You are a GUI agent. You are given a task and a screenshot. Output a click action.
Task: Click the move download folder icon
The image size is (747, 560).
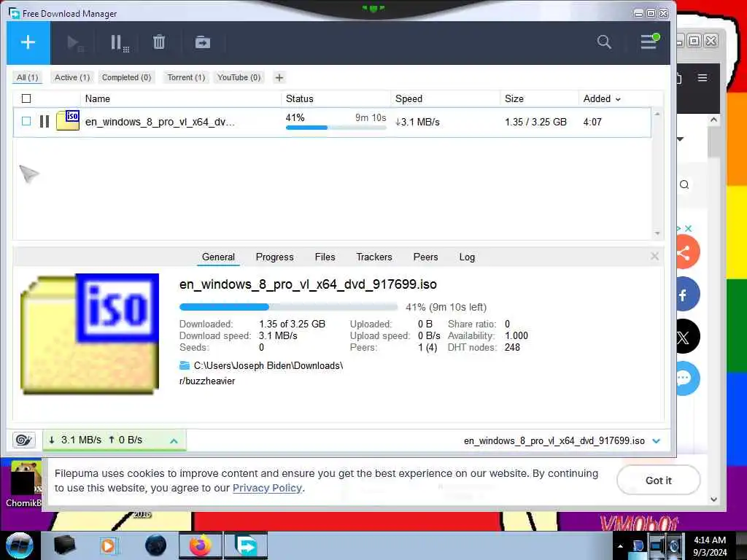pos(203,42)
